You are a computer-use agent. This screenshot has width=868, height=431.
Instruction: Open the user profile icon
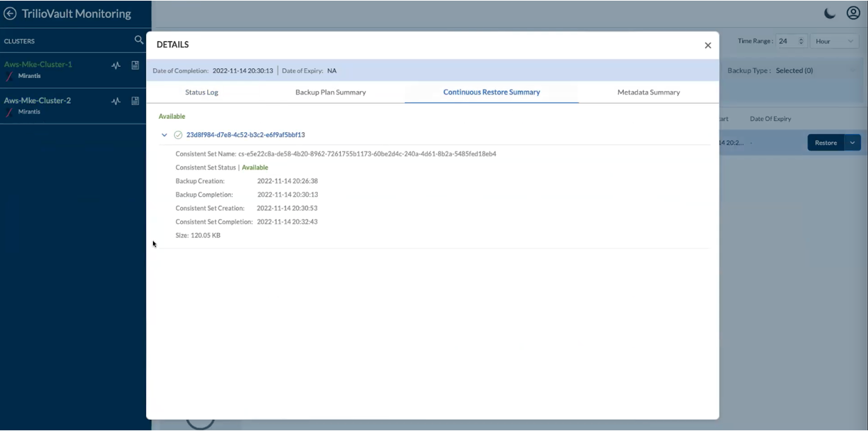pyautogui.click(x=853, y=13)
